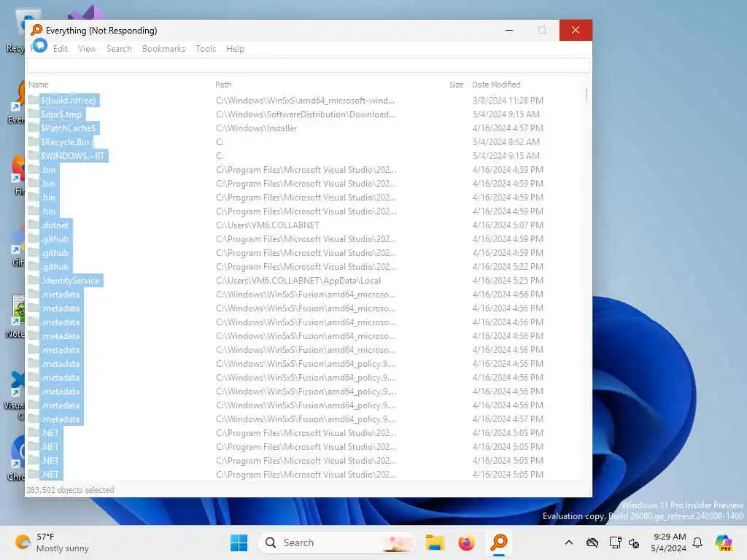Open the Copilot preview icon
The height and width of the screenshot is (560, 747).
pos(724,542)
